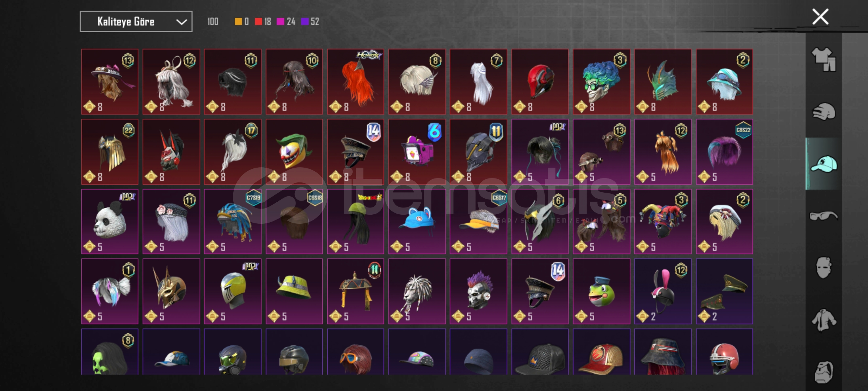Select the yellow bucket hat item
The width and height of the screenshot is (868, 391).
[294, 291]
